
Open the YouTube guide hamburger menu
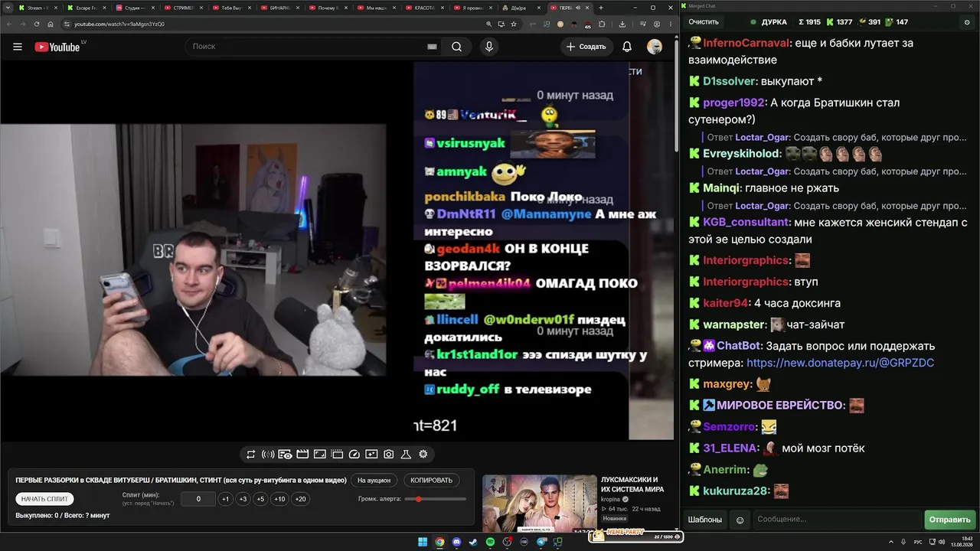pos(18,47)
